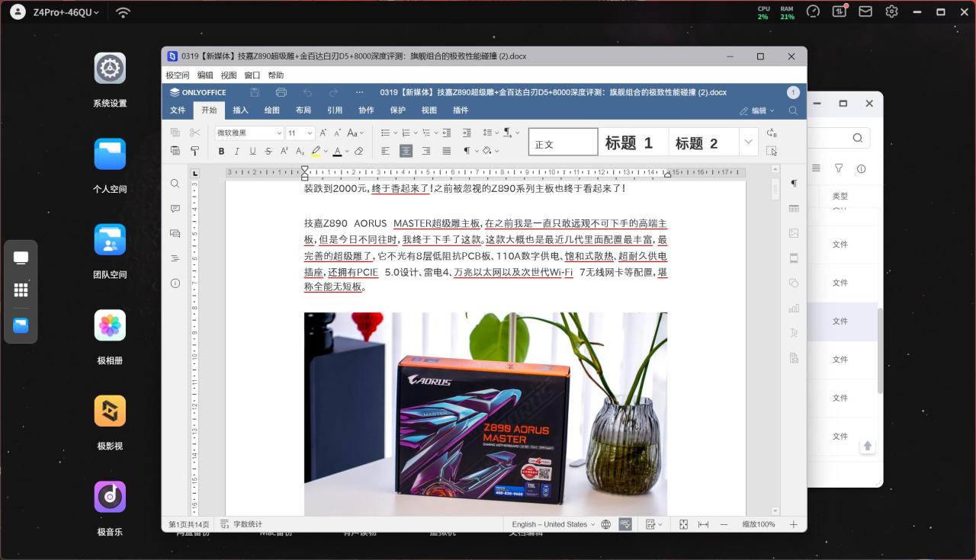Apply the 正文 body style
This screenshot has height=560, width=976.
click(x=563, y=142)
